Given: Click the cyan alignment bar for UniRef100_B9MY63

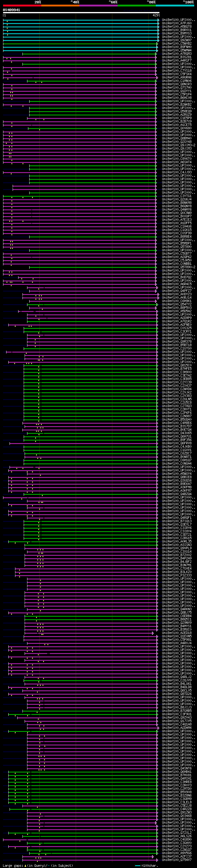Looking at the screenshot, I should tap(81, 34).
